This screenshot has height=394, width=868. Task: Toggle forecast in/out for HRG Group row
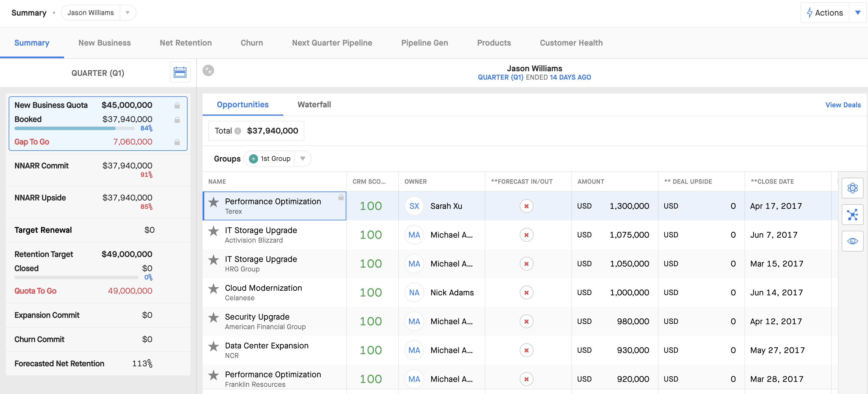click(x=526, y=264)
